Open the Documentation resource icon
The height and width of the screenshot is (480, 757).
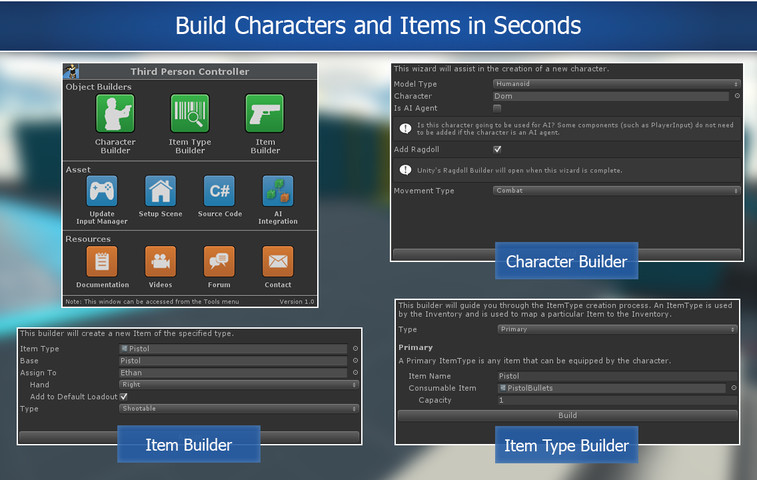pyautogui.click(x=101, y=262)
